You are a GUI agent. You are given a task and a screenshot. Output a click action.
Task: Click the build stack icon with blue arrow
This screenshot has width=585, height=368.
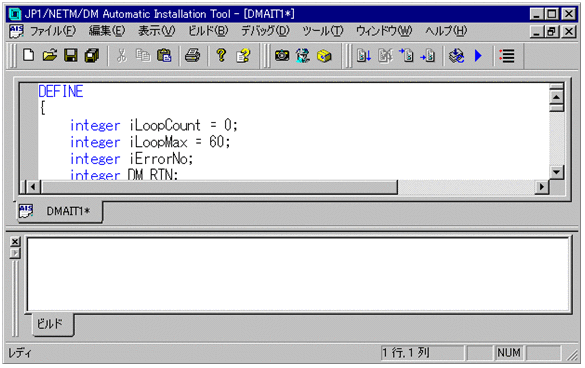[457, 56]
